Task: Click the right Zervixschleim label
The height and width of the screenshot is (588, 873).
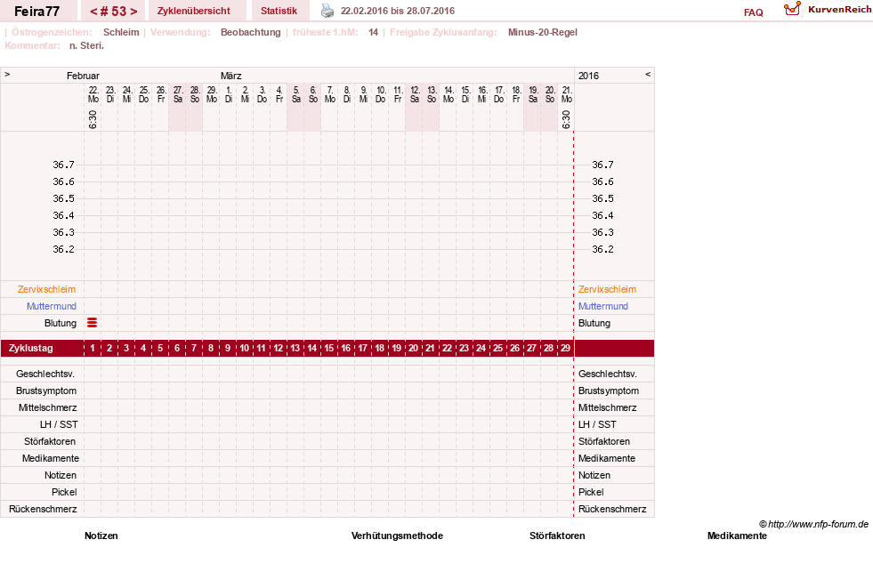Action: (x=607, y=289)
